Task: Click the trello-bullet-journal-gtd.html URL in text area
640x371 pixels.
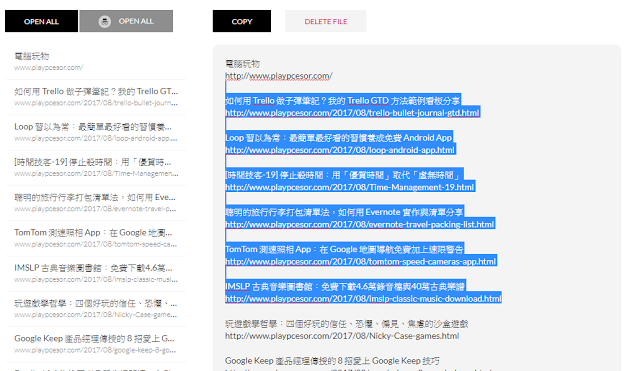Action: point(352,113)
